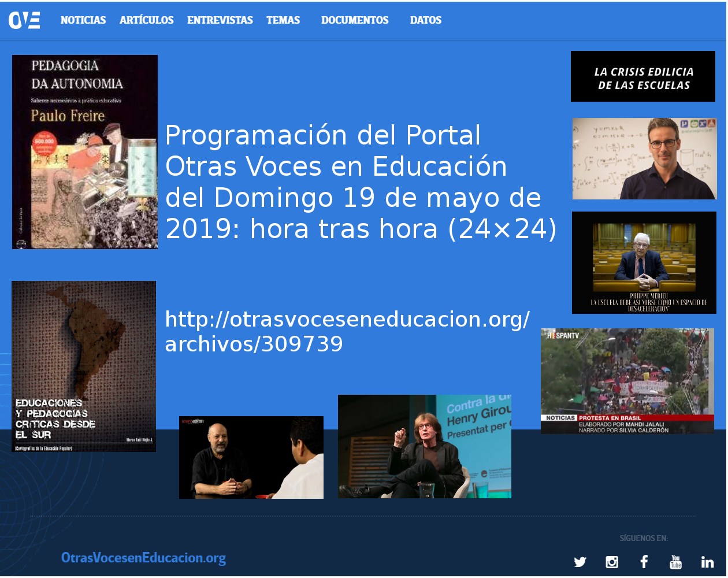Open the Noticias menu item
Screen dimensions: 728x578
click(x=83, y=20)
